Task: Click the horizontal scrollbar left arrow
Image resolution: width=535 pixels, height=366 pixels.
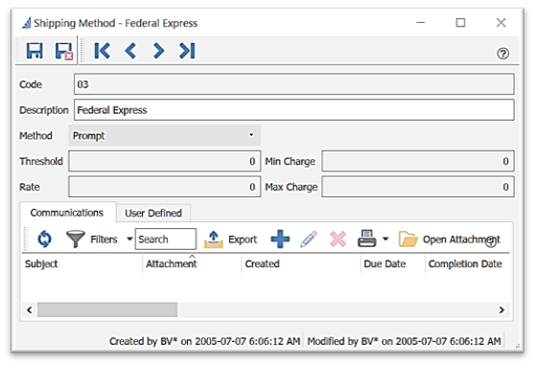Action: pyautogui.click(x=29, y=310)
